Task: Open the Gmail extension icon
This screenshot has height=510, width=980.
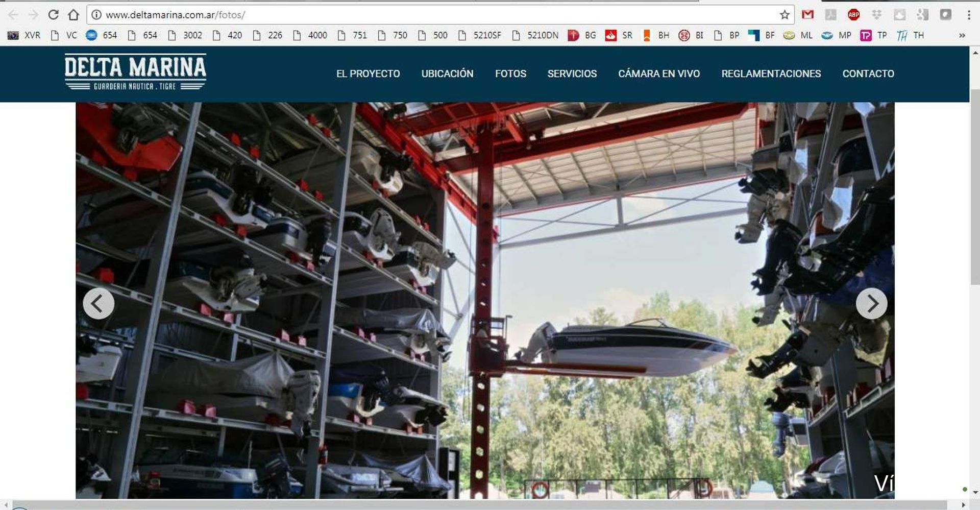Action: coord(807,15)
